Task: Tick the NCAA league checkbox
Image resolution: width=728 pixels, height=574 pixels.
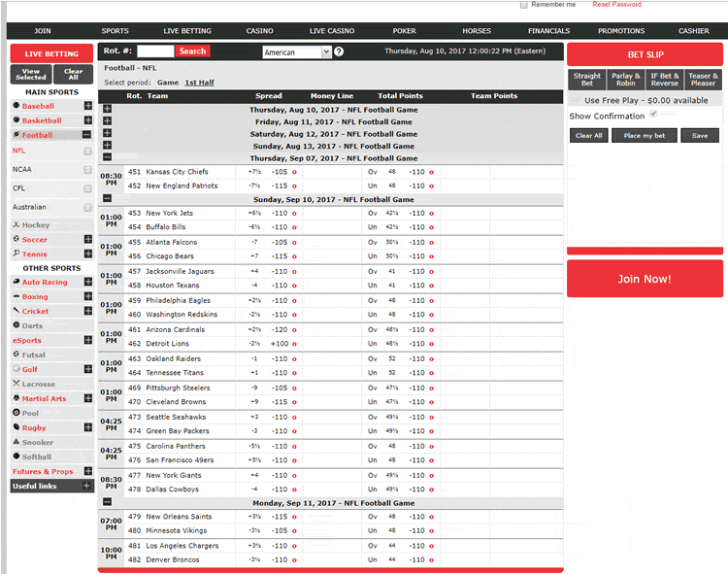Action: pos(87,170)
